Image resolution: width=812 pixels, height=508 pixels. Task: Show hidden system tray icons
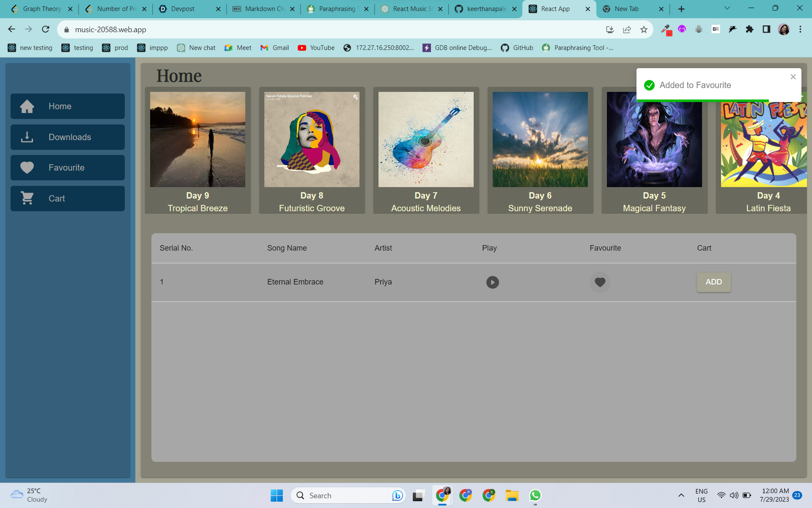click(x=681, y=495)
